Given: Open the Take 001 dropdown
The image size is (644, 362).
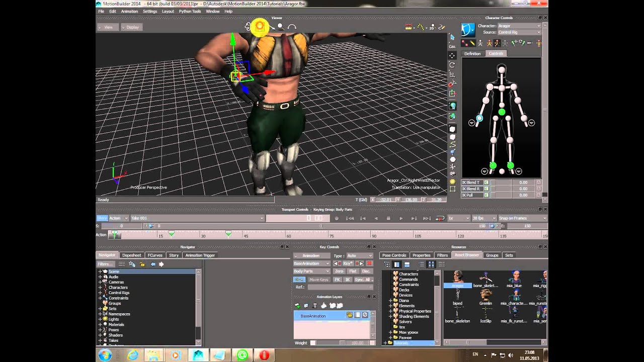Looking at the screenshot, I should (197, 218).
